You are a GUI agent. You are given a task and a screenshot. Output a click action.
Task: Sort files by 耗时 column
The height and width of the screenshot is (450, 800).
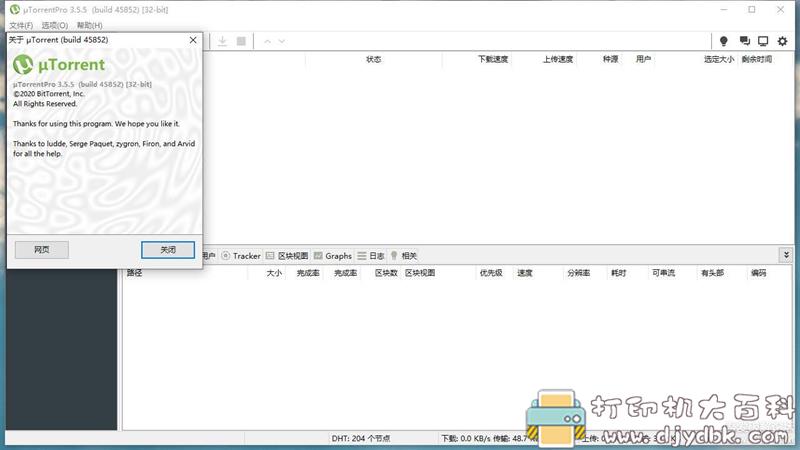click(618, 273)
